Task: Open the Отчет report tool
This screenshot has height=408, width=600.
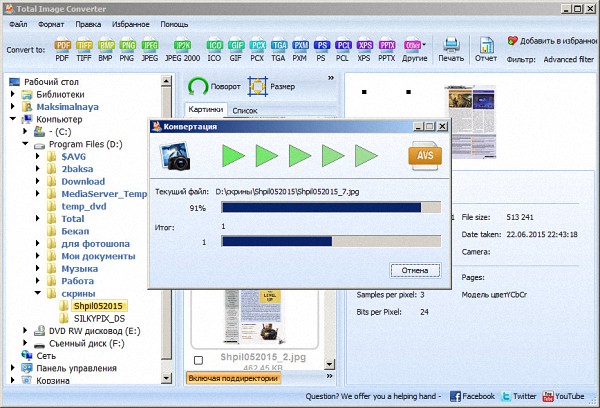Action: coord(487,48)
